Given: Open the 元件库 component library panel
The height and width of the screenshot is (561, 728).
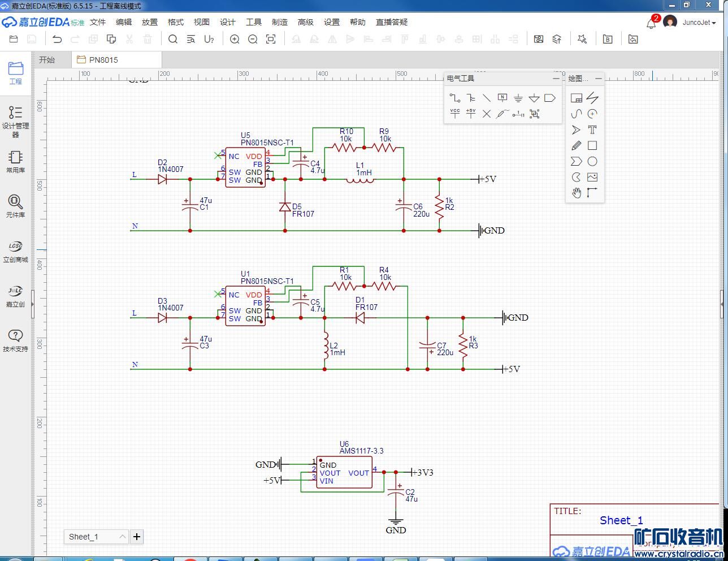Looking at the screenshot, I should tap(15, 206).
